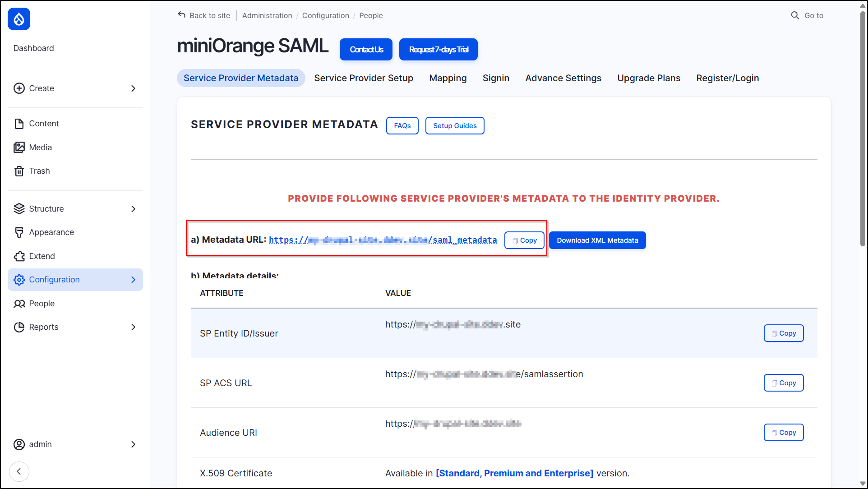Click the People users icon
This screenshot has height=489, width=868.
tap(19, 304)
